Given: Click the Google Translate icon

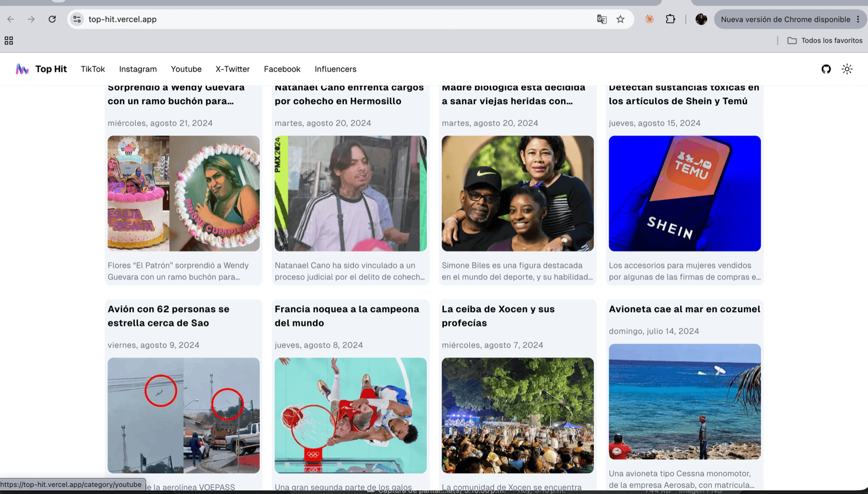Looking at the screenshot, I should [x=602, y=19].
